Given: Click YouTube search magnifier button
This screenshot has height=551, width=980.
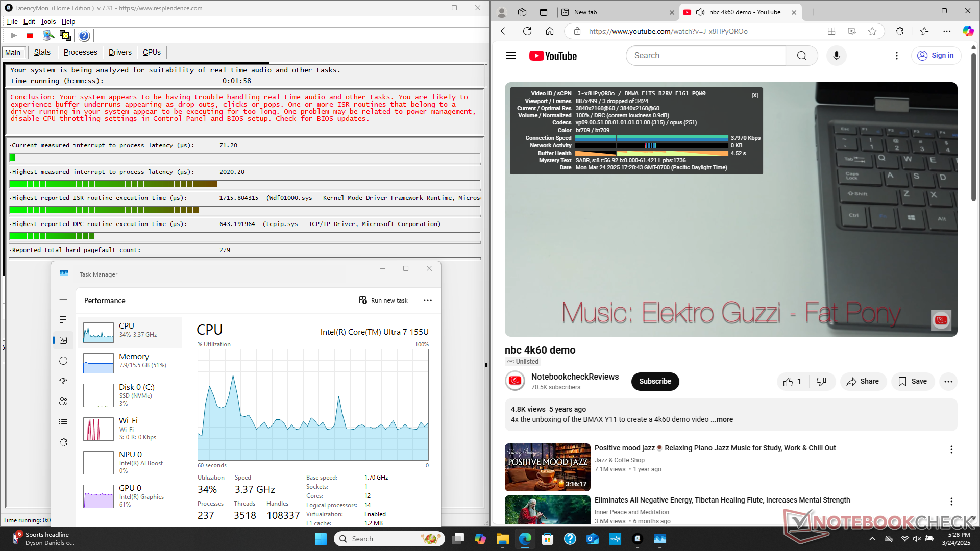Looking at the screenshot, I should pyautogui.click(x=802, y=56).
